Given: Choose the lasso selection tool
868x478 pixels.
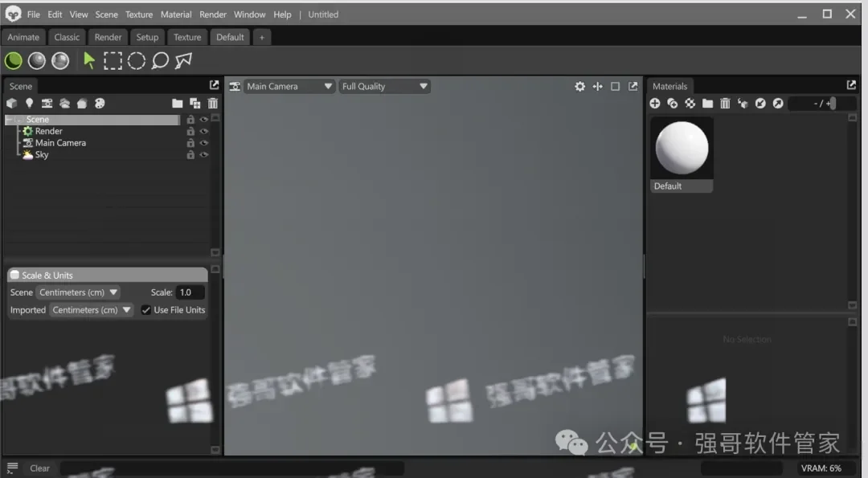Looking at the screenshot, I should click(x=160, y=61).
